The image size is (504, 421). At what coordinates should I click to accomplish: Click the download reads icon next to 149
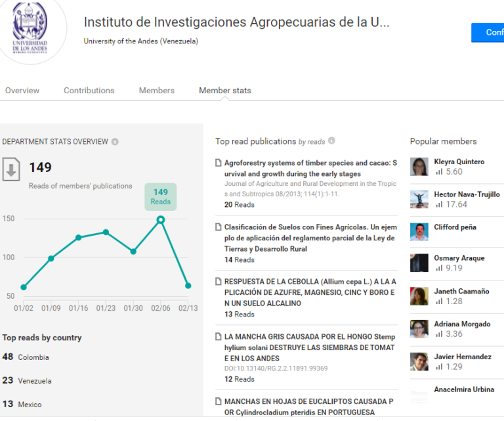coord(11,169)
